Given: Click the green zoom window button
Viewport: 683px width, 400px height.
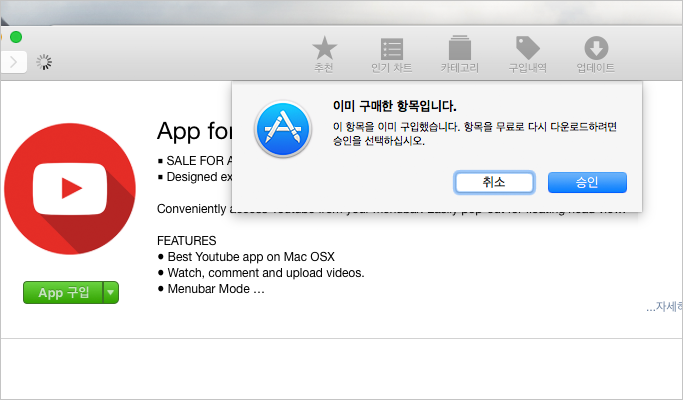Looking at the screenshot, I should 16,37.
